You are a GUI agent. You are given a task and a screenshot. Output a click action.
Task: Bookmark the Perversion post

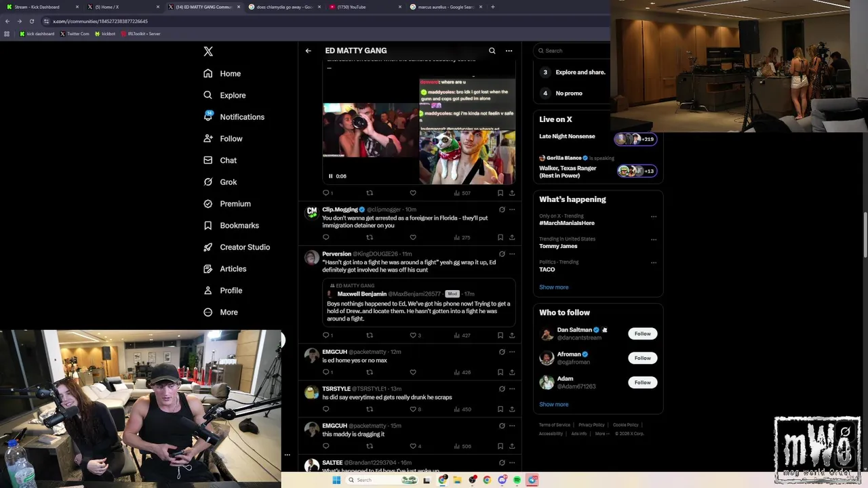coord(500,335)
